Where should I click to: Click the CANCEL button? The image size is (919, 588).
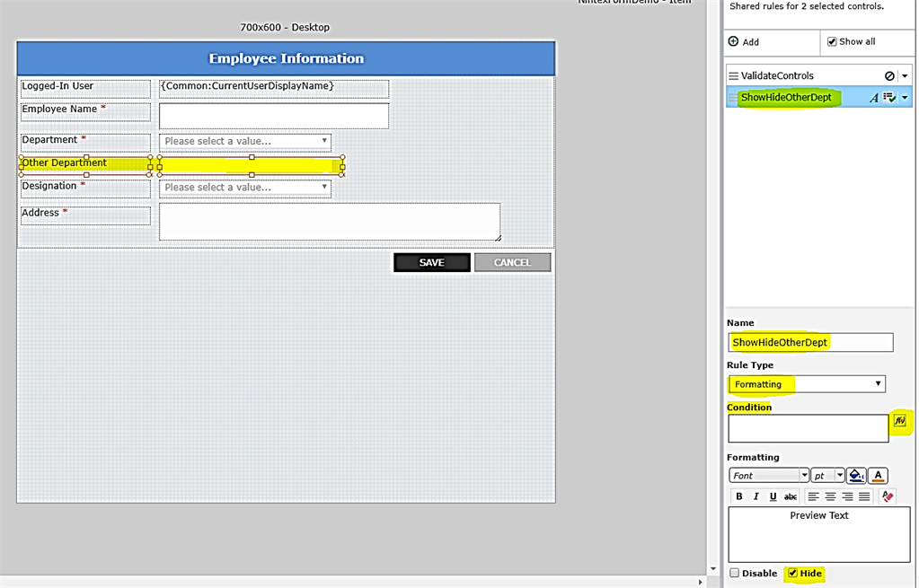click(512, 262)
